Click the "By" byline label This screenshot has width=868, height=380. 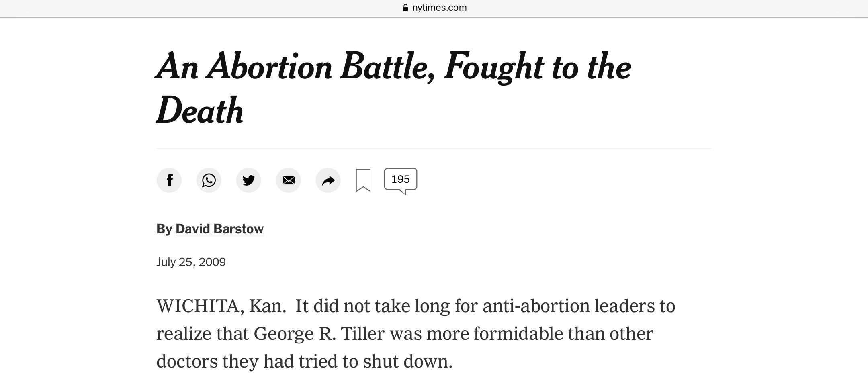[164, 229]
